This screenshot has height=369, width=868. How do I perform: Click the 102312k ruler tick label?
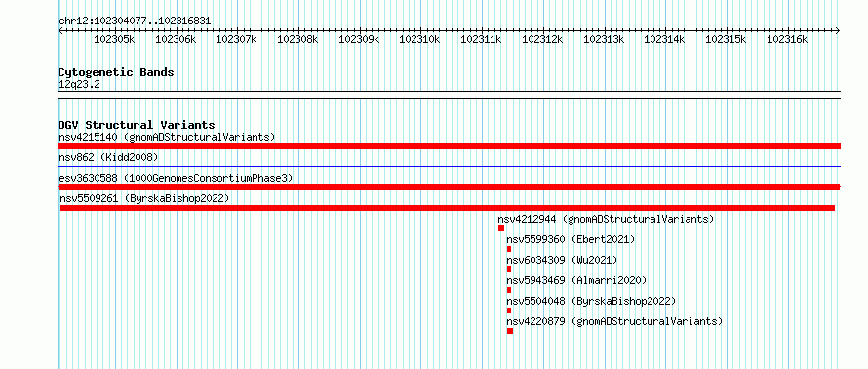[x=542, y=39]
